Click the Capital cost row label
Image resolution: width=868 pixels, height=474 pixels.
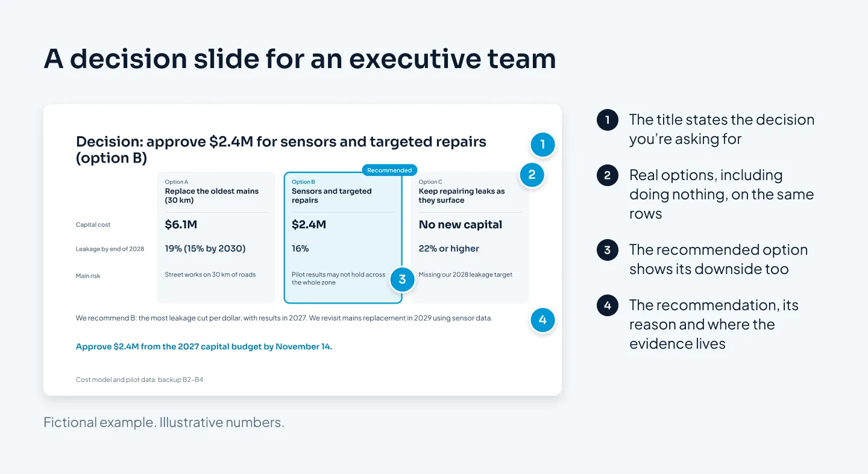click(x=93, y=225)
